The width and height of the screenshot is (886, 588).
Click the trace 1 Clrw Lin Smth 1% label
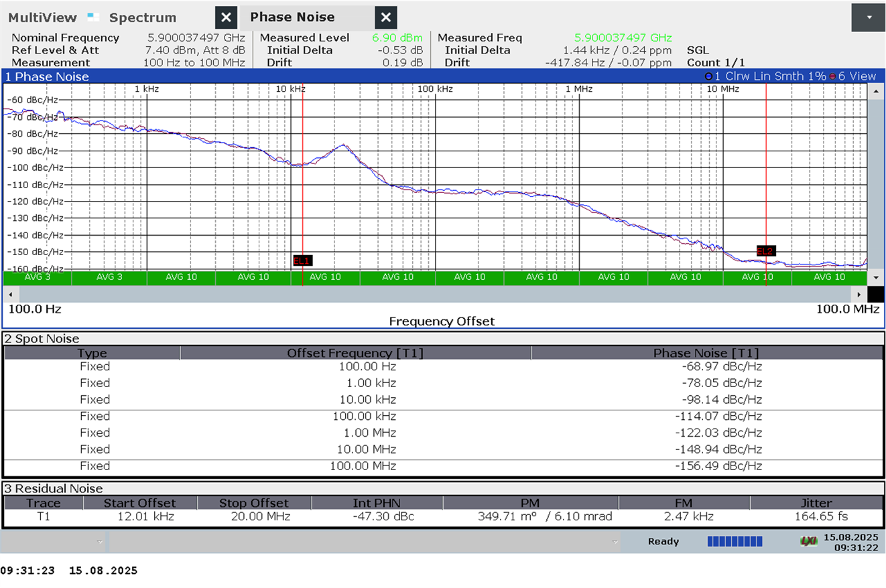(765, 76)
